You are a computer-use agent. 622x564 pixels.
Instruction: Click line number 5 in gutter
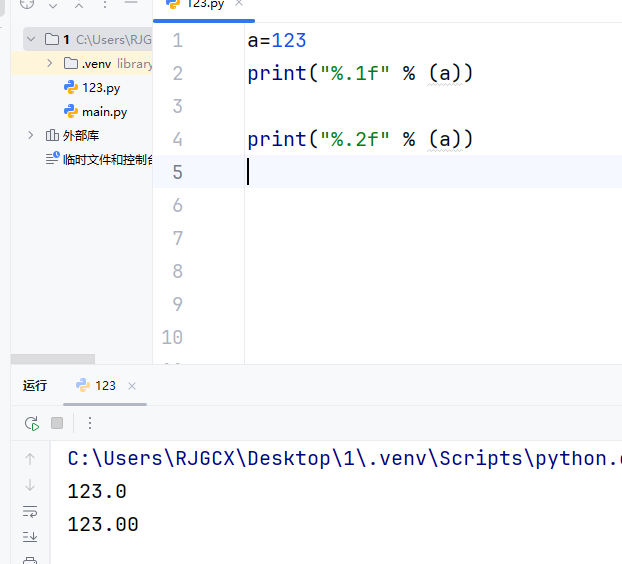pos(178,172)
